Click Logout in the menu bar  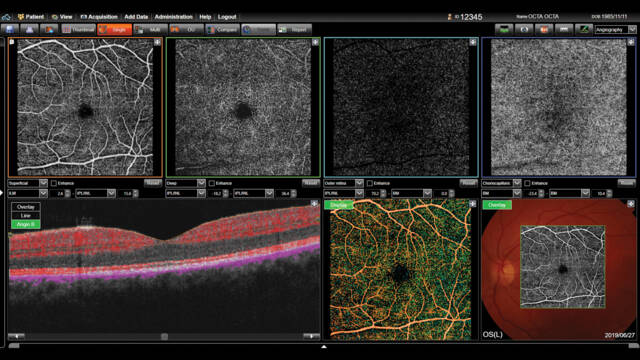[227, 17]
